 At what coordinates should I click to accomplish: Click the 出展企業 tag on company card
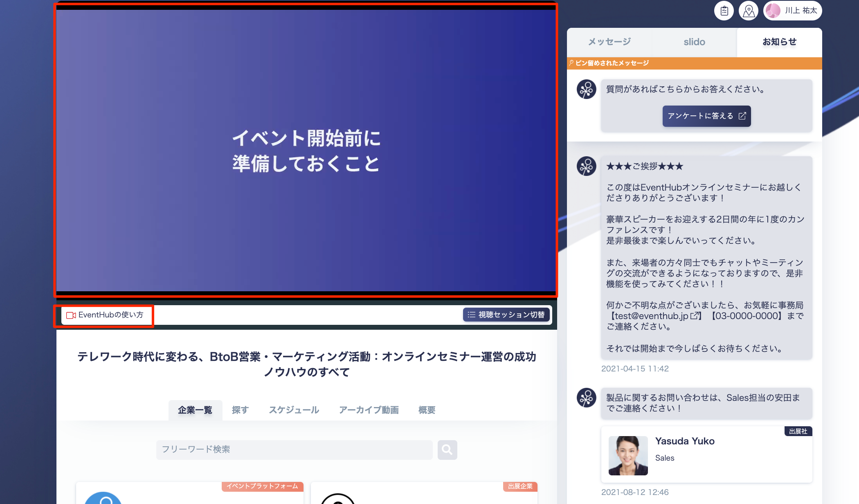(x=520, y=486)
